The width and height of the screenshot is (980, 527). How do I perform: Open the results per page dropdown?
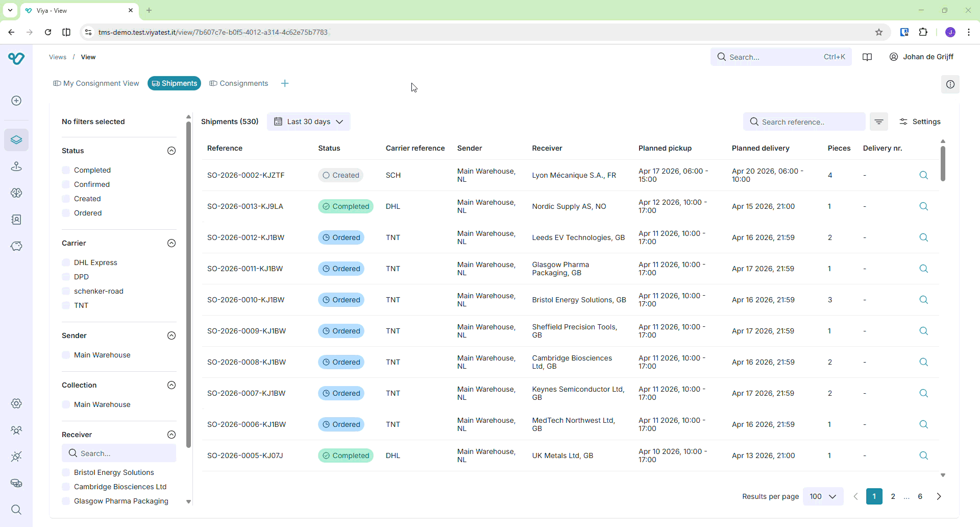[822, 496]
